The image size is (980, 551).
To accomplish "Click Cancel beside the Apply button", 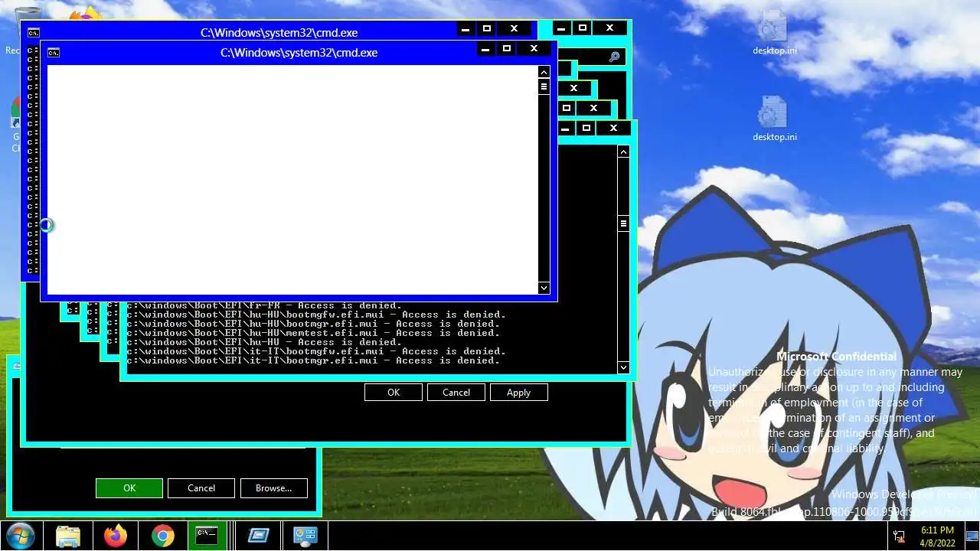I will pos(456,392).
